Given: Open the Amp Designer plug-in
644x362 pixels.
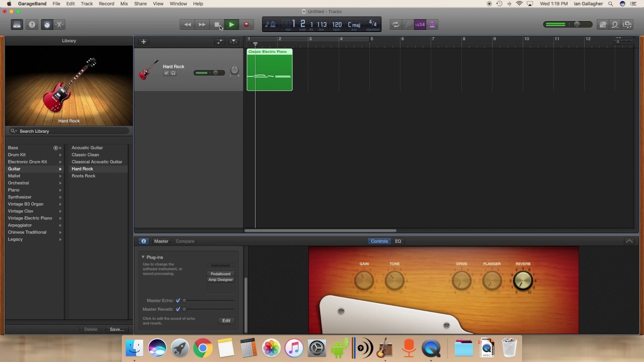Looking at the screenshot, I should click(x=220, y=280).
